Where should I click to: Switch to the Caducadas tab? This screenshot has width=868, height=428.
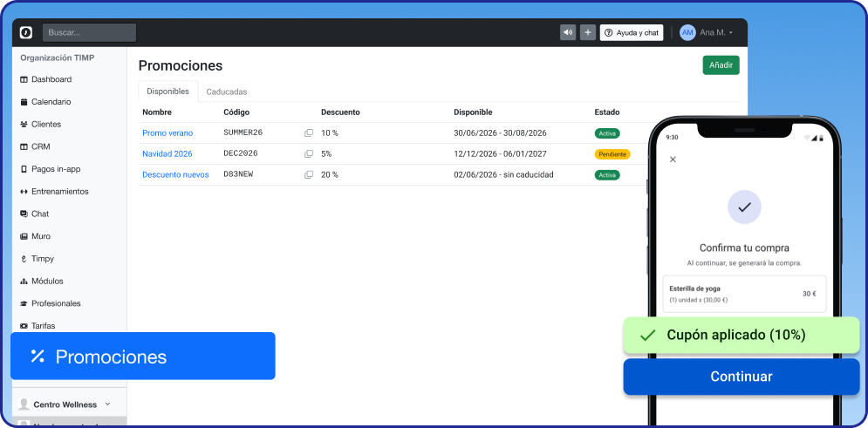tap(227, 92)
